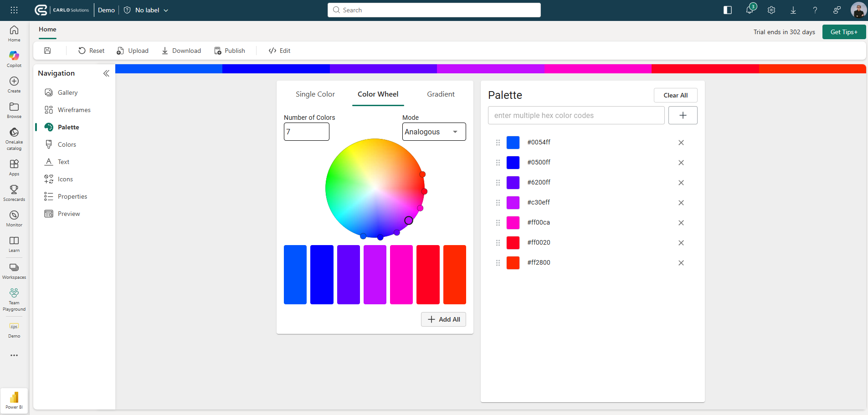Open the Wireframes section
This screenshot has width=868, height=415.
pyautogui.click(x=73, y=109)
